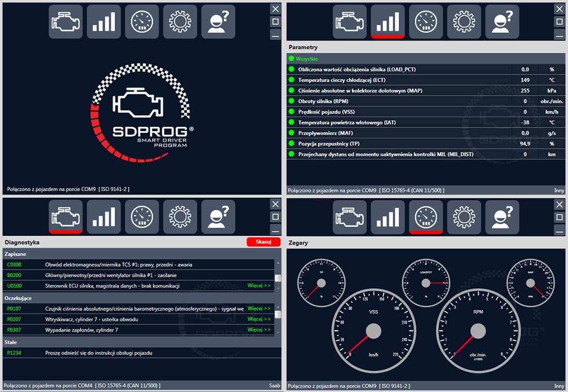The height and width of the screenshot is (392, 568).
Task: Click the signal bars icon in the logo window
Action: (x=104, y=22)
